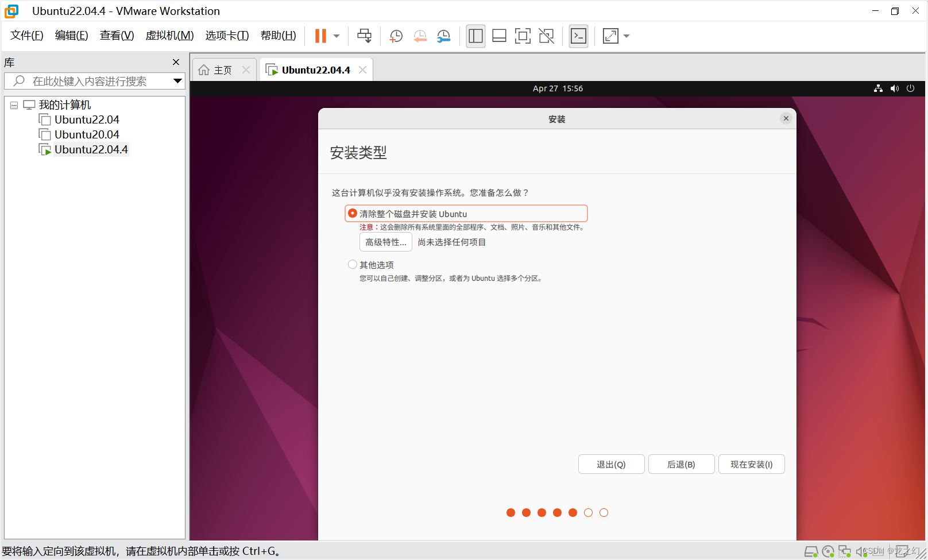Select the 其他选项 radio option
Viewport: 928px width, 560px height.
tap(353, 264)
